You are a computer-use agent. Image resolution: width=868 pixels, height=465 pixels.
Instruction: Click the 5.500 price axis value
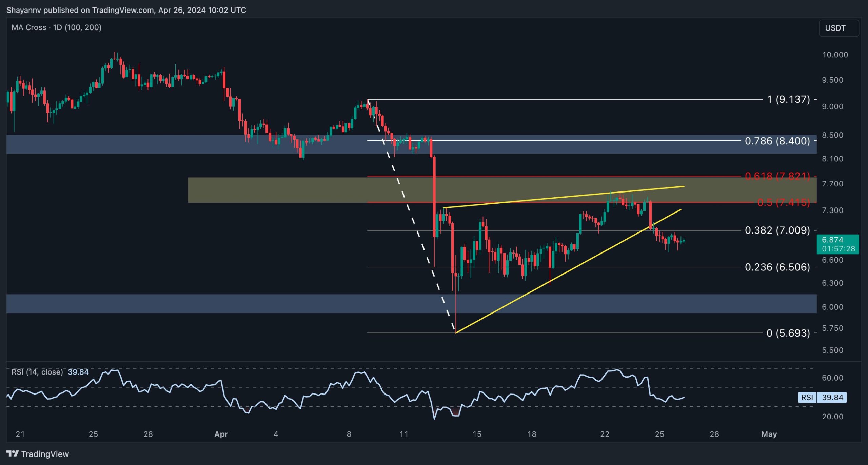click(832, 350)
